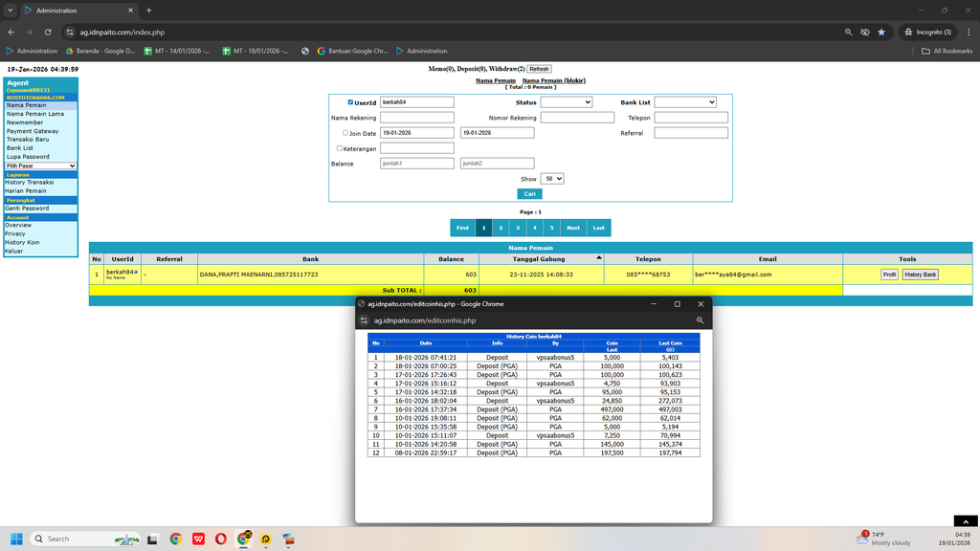Click zoom icon in editcoinhis popup address bar
This screenshot has width=980, height=551.
(700, 320)
